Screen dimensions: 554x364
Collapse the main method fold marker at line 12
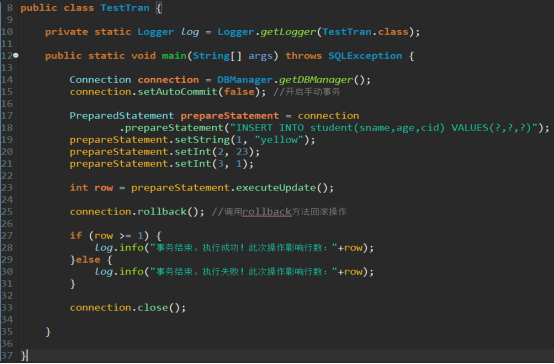click(x=16, y=55)
